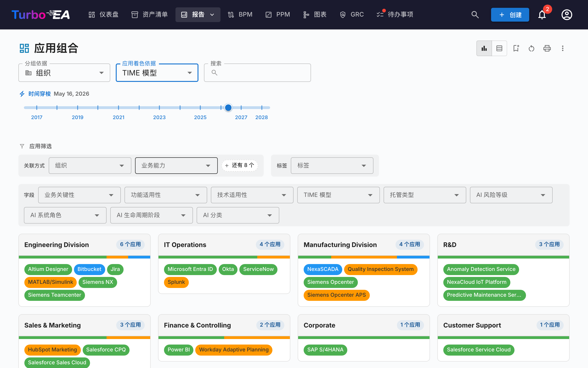Image resolution: width=588 pixels, height=368 pixels.
Task: Open NexaSCADA app chip
Action: (323, 269)
